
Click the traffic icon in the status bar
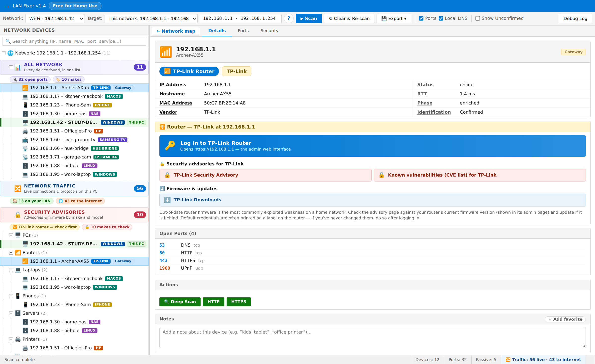click(x=508, y=360)
